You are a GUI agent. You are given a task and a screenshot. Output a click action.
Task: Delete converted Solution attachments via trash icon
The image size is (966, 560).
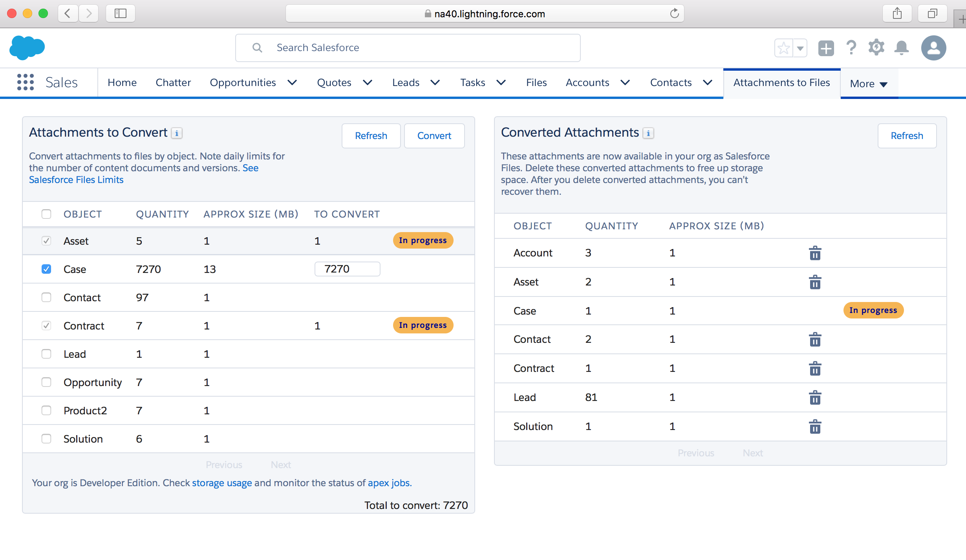point(815,426)
